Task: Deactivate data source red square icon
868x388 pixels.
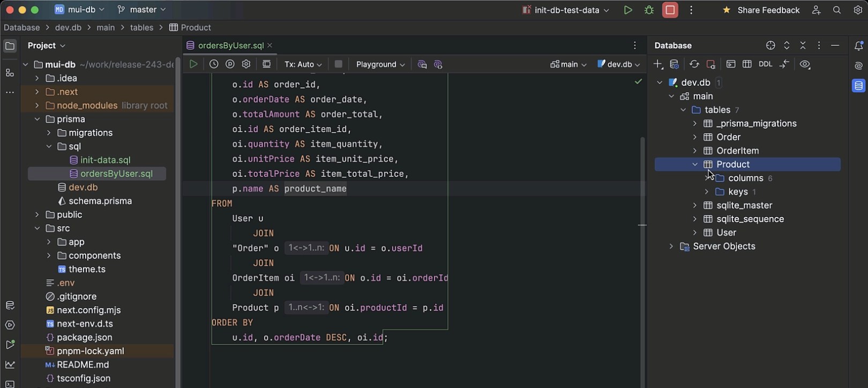Action: point(711,64)
